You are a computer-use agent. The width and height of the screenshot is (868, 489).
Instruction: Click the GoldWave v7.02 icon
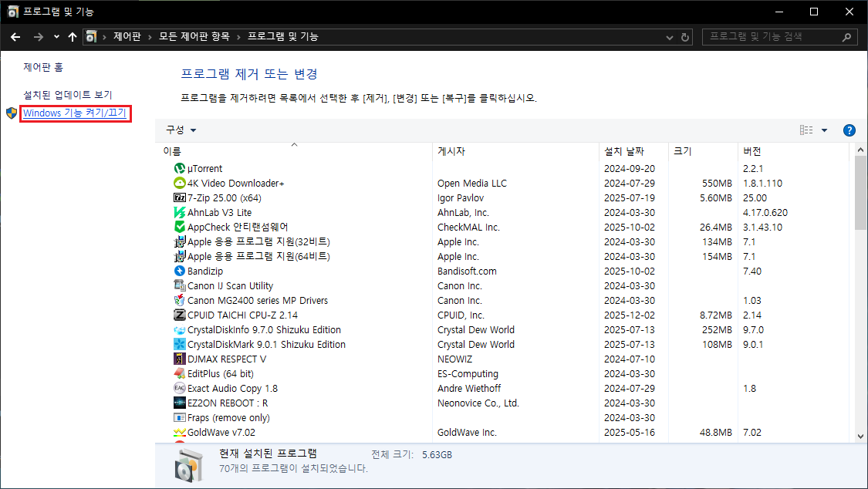click(x=179, y=433)
